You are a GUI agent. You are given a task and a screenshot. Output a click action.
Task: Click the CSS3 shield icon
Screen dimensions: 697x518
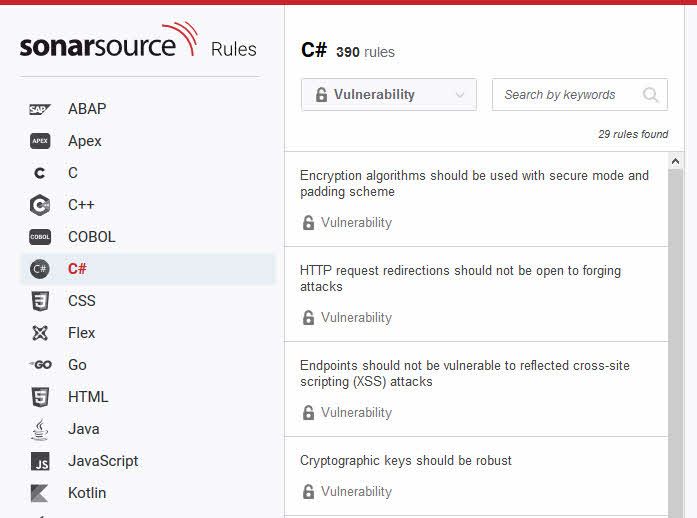tap(40, 301)
